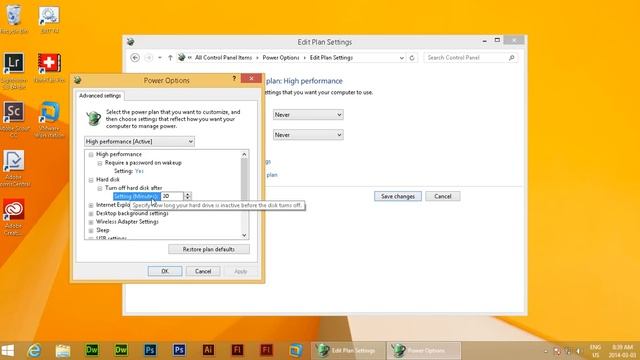Launch Adobe Illustrator from the taskbar

(x=208, y=350)
